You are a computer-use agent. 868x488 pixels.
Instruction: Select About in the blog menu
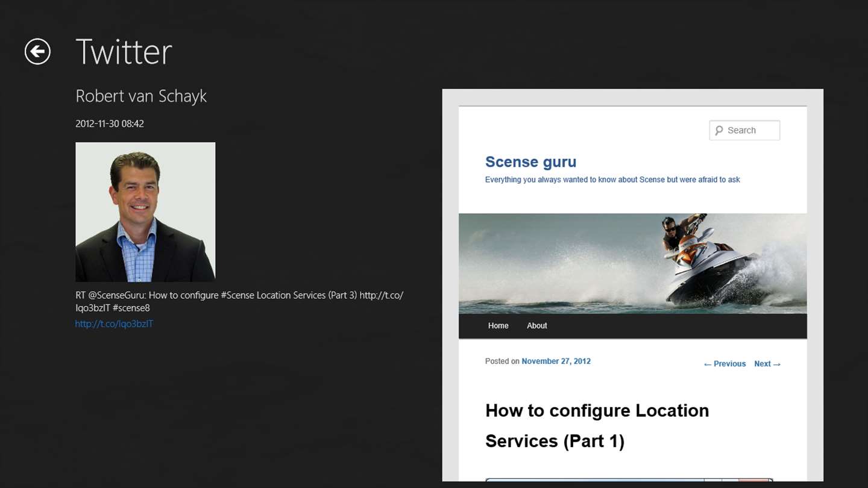tap(537, 325)
